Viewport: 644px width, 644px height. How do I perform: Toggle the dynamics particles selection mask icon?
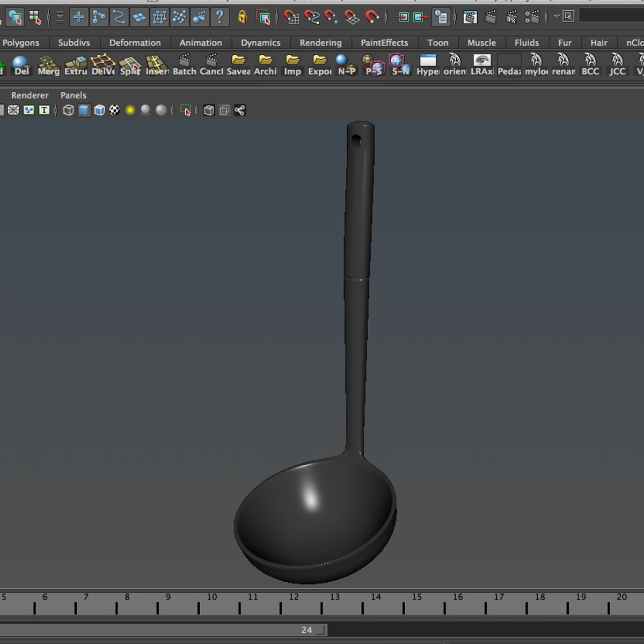[x=179, y=17]
